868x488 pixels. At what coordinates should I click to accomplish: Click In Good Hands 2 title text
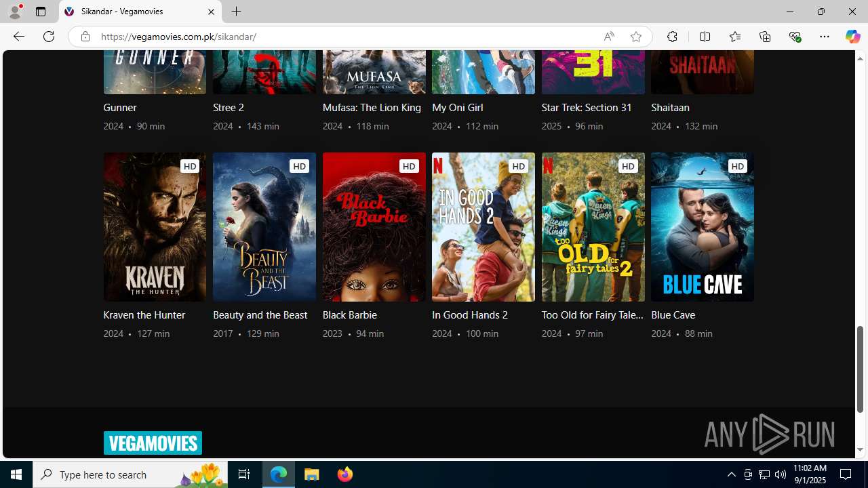point(470,315)
